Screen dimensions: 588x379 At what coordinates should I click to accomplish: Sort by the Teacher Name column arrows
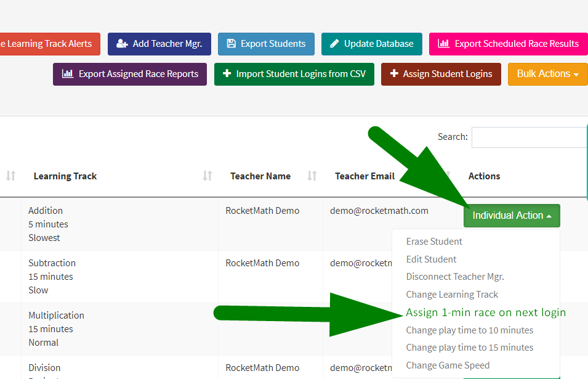pos(312,176)
